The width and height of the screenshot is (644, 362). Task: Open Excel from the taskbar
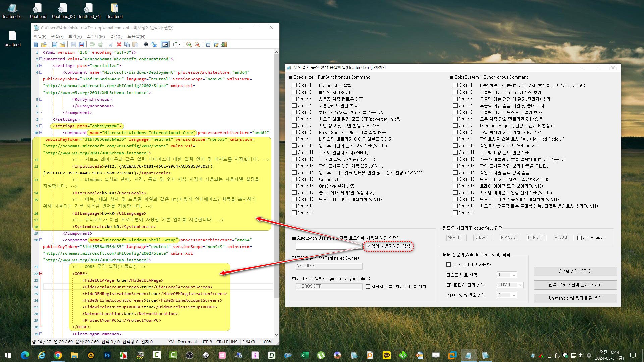click(304, 355)
